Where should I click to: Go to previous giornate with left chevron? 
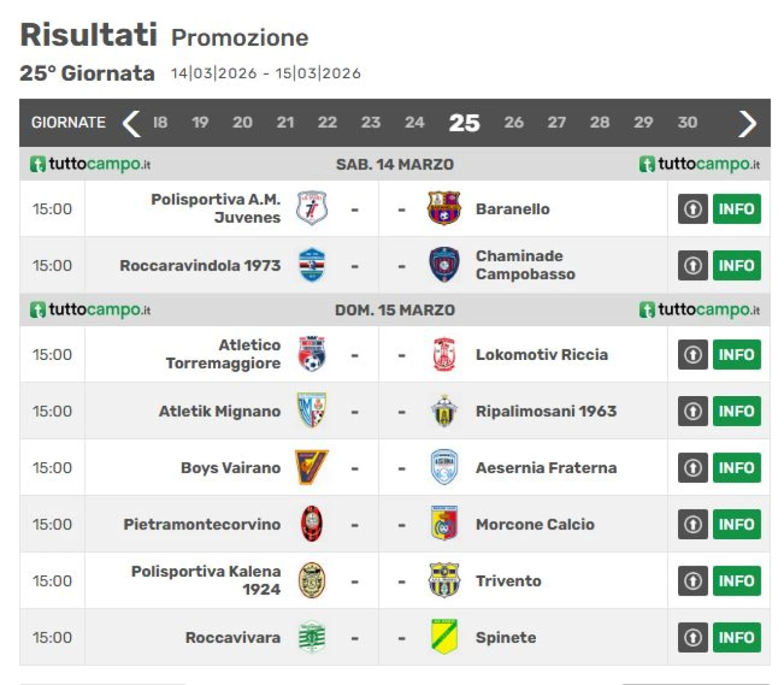131,123
